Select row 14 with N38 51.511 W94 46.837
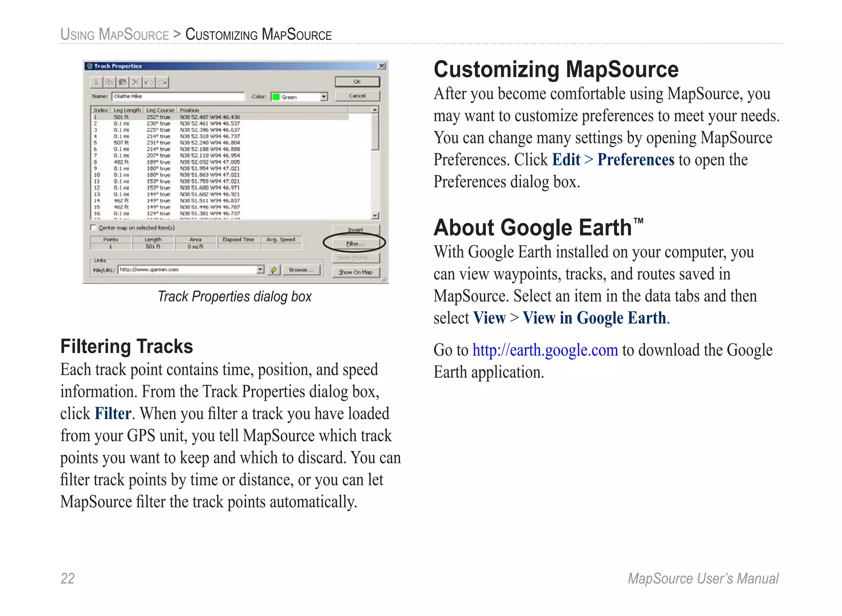Image resolution: width=842 pixels, height=616 pixels. click(220, 201)
